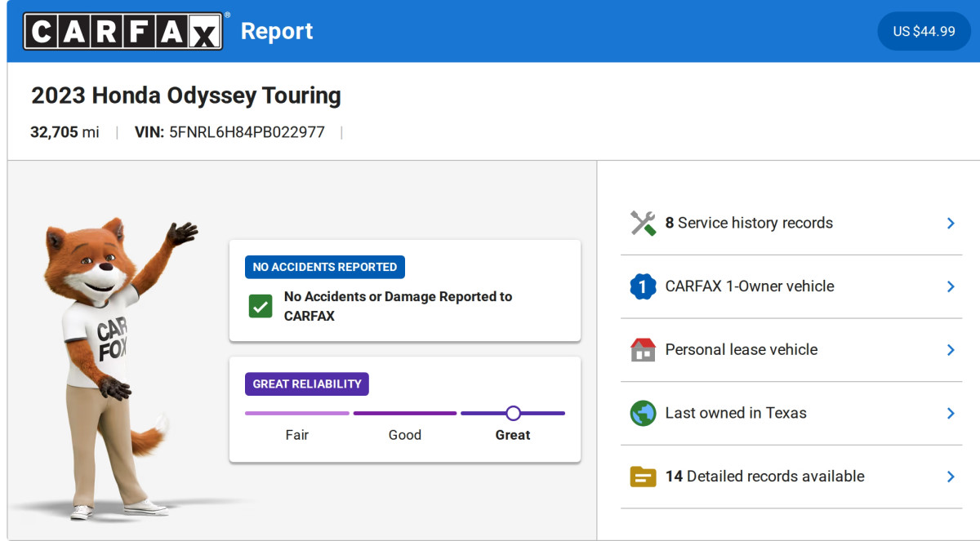
Task: Click the No Accidents Reported badge
Action: coord(325,267)
